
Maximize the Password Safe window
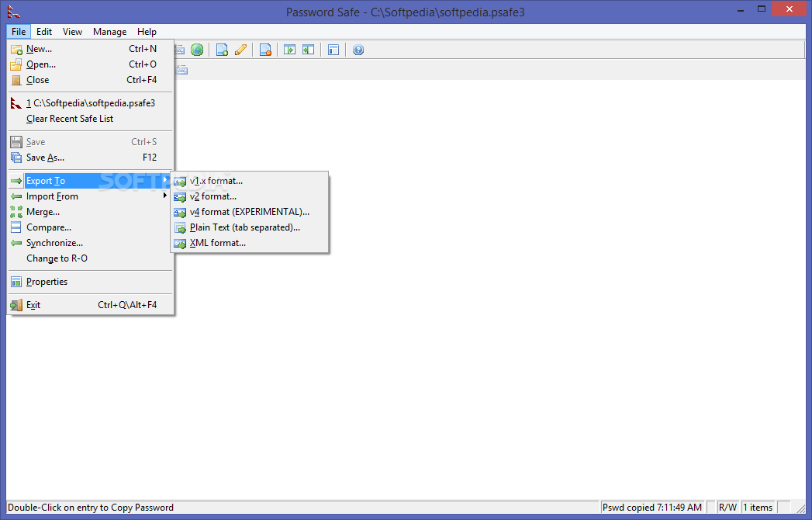tap(762, 9)
